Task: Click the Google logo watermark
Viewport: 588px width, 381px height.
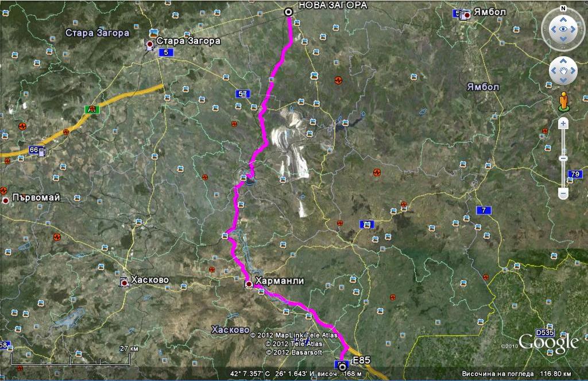Action: (548, 343)
